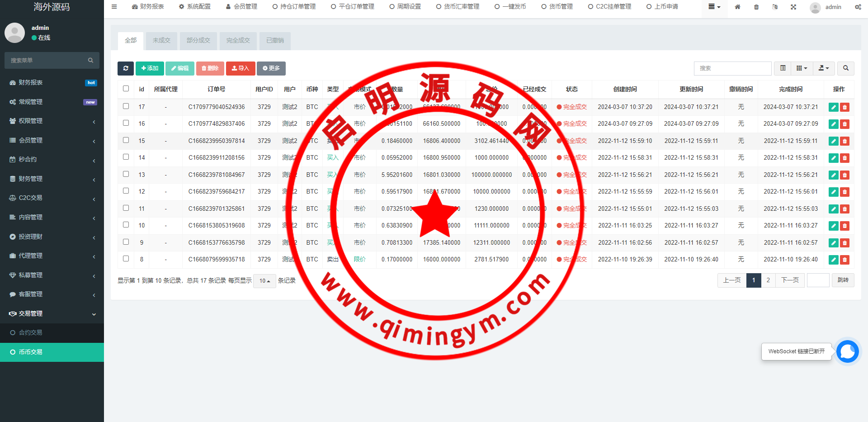
Task: Click the home icon in top bar
Action: [x=737, y=7]
